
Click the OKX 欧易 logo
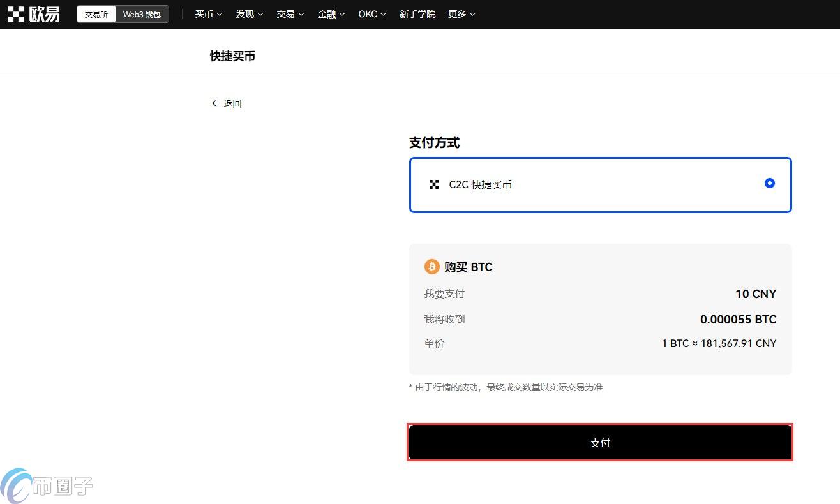(x=34, y=14)
